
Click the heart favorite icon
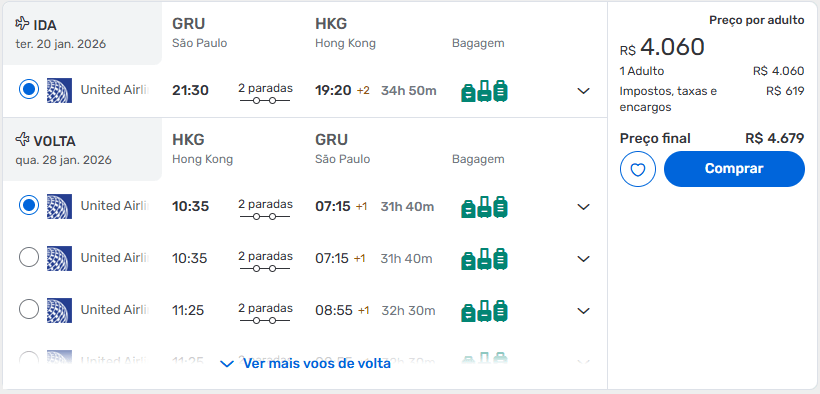637,169
